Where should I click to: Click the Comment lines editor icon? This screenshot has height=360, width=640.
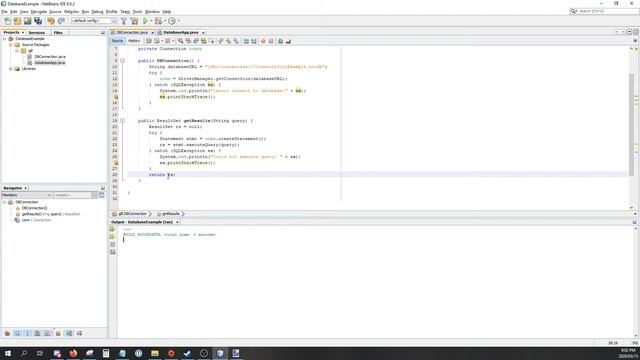point(280,41)
